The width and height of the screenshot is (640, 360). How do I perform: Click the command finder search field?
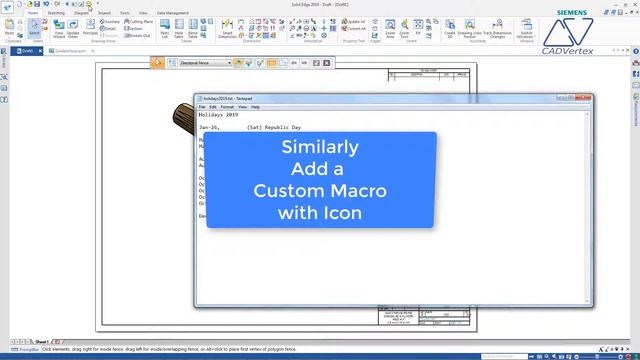(x=504, y=357)
